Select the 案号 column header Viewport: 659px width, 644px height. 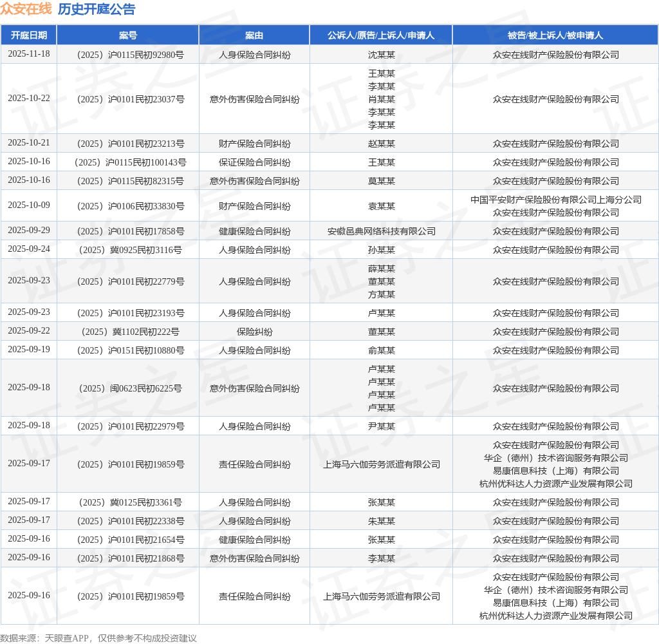coord(128,35)
